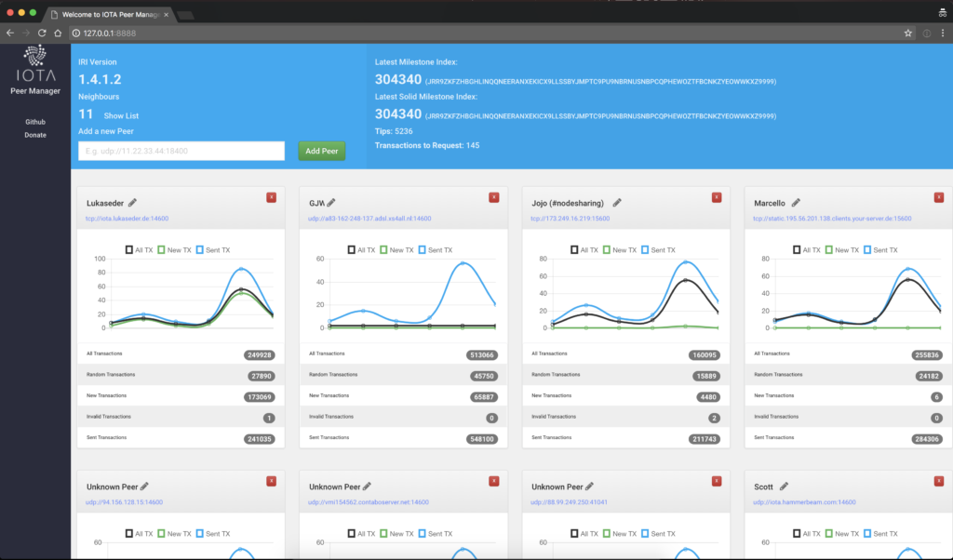Click the IRI version number 1.4.1.2
Screen dimensions: 953x560
(x=100, y=79)
